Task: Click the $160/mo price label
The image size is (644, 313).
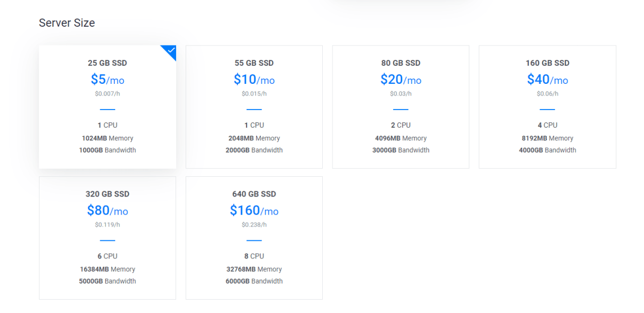Action: pyautogui.click(x=254, y=210)
